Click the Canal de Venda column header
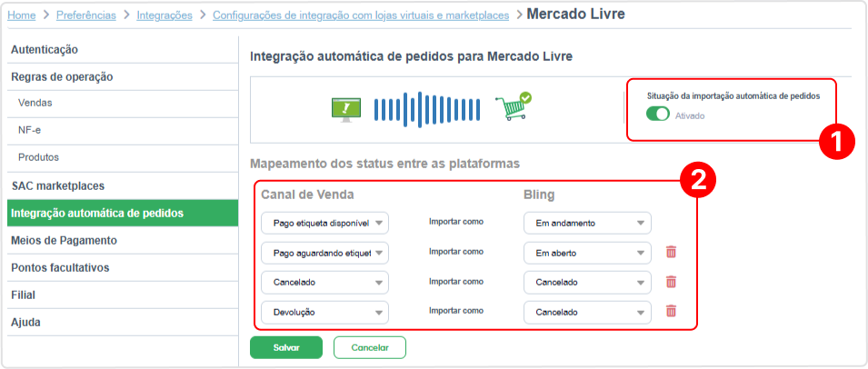This screenshot has height=369, width=868. (x=307, y=194)
